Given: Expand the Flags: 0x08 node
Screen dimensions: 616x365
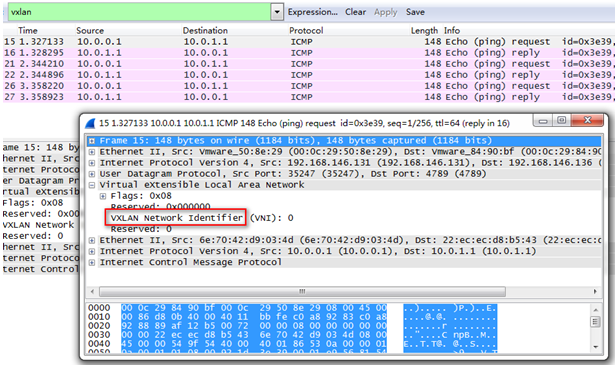Looking at the screenshot, I should [x=103, y=196].
